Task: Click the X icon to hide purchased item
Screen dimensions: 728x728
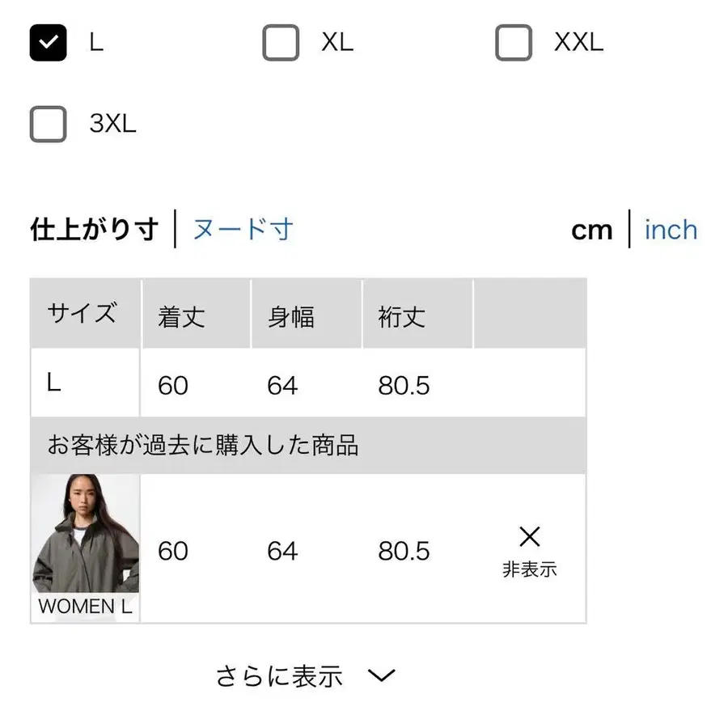Action: point(529,536)
